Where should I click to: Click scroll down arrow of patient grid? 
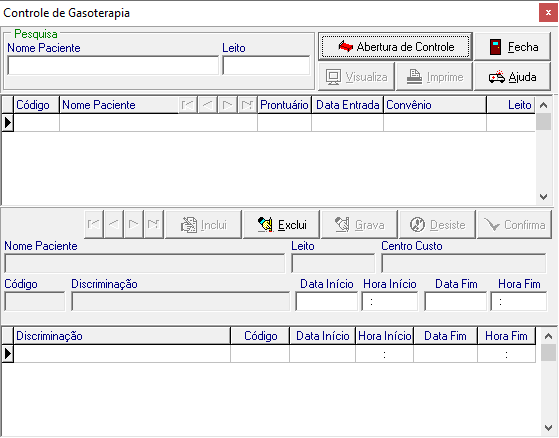(543, 197)
